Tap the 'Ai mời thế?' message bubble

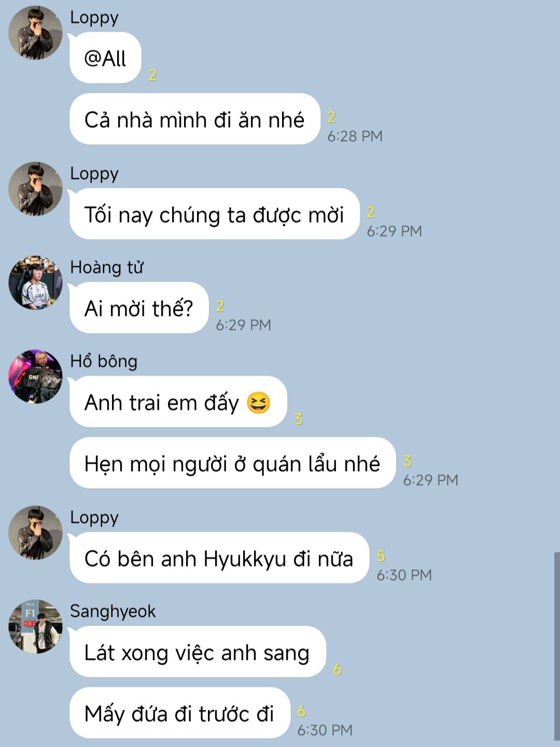pos(138,308)
